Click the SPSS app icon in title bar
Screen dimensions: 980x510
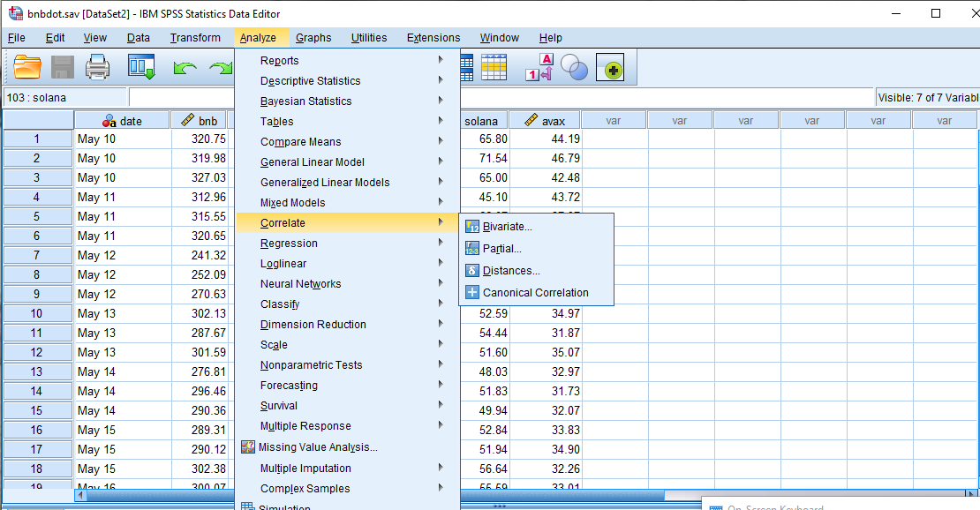coord(15,13)
